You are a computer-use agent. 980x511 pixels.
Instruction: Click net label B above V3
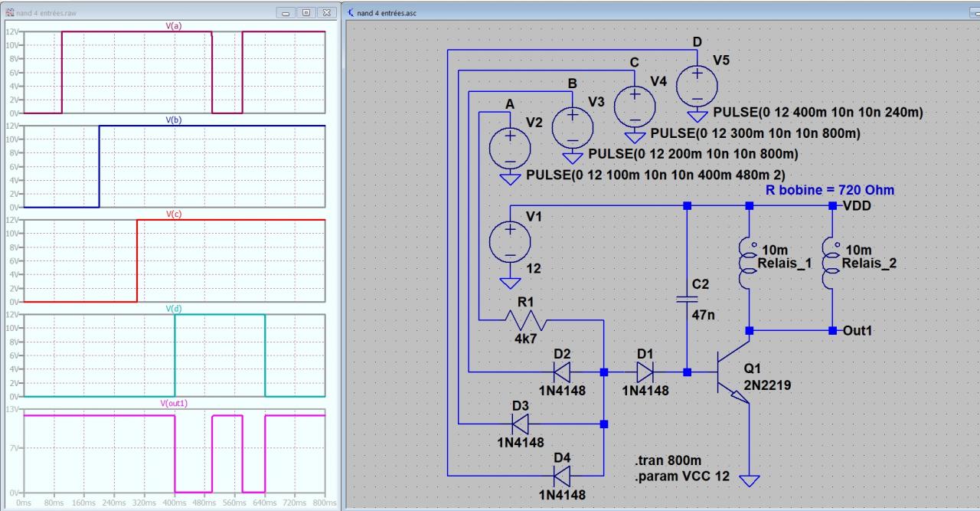point(573,84)
